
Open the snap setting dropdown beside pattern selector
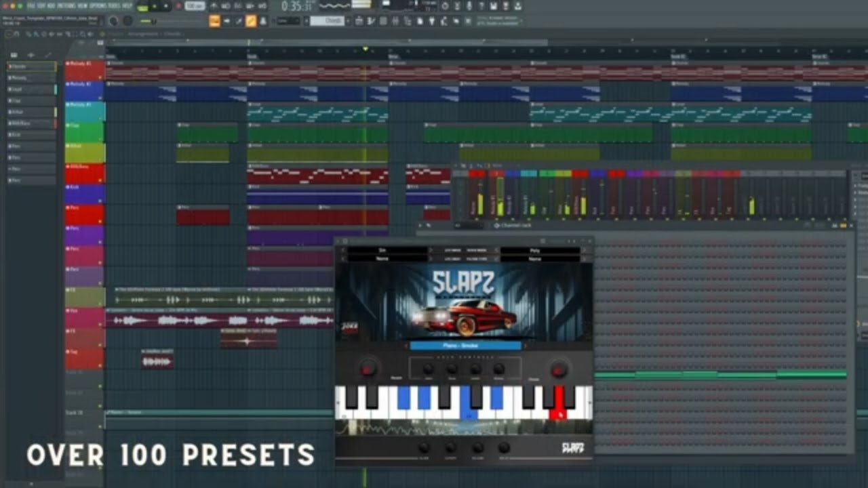click(287, 21)
